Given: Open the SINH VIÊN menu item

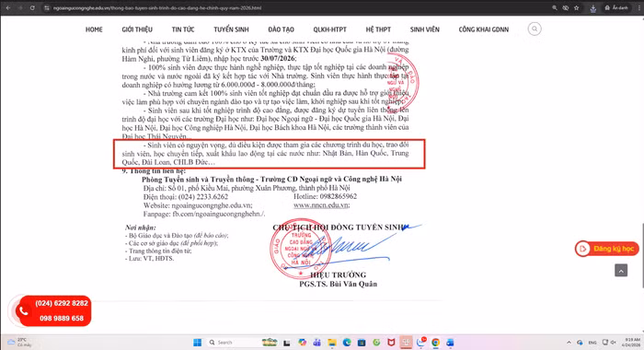Looking at the screenshot, I should pos(425,29).
